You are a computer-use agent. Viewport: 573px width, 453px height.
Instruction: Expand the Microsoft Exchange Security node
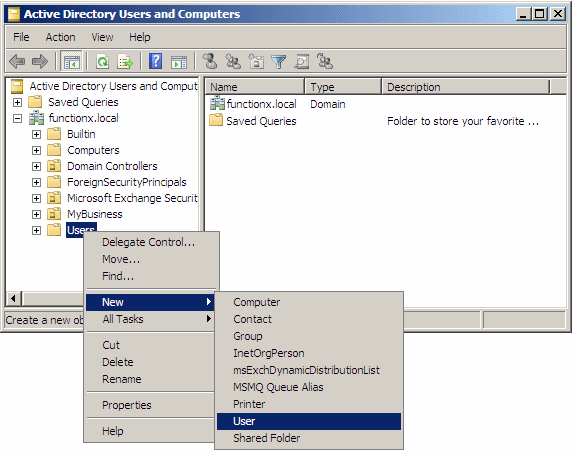coord(36,198)
